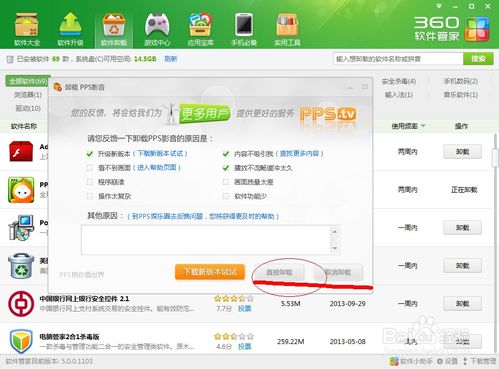
Task: Open the 实用工具 toolbox icon
Action: pyautogui.click(x=287, y=29)
